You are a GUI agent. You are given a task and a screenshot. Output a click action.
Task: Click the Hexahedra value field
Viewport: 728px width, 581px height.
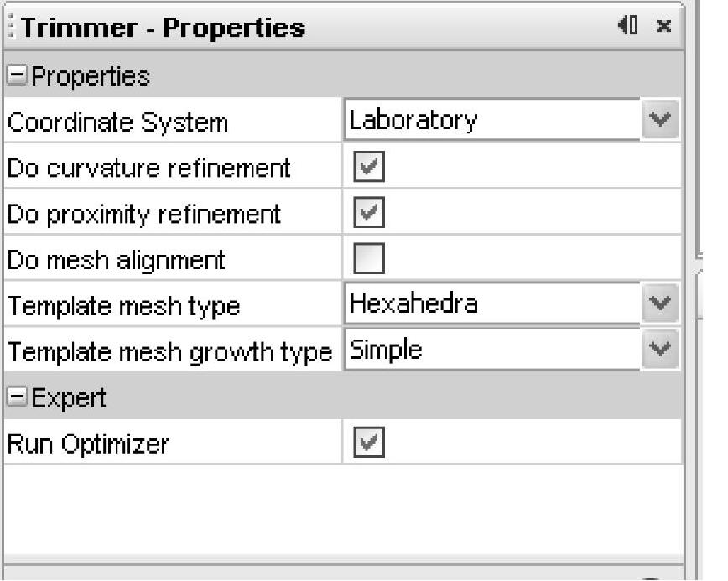[492, 304]
